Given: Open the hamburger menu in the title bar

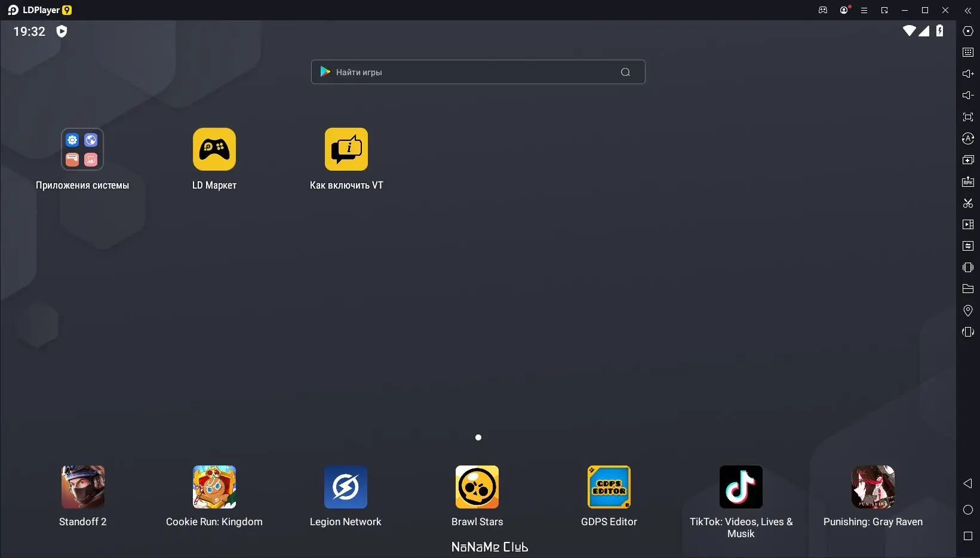Looking at the screenshot, I should pyautogui.click(x=864, y=10).
